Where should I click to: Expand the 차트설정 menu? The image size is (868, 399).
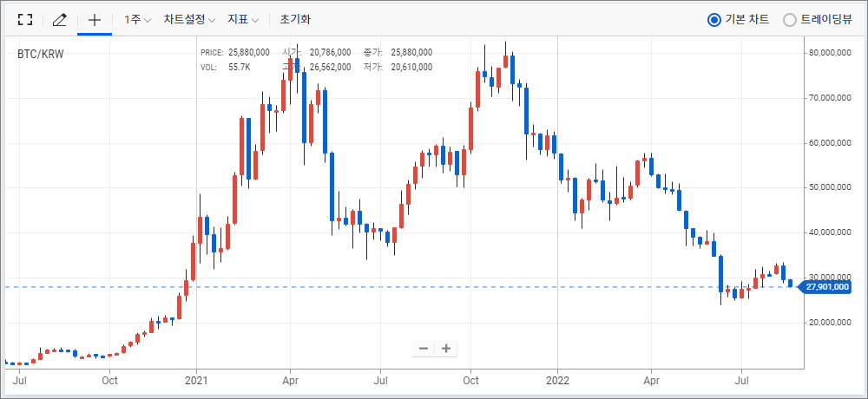coord(189,20)
